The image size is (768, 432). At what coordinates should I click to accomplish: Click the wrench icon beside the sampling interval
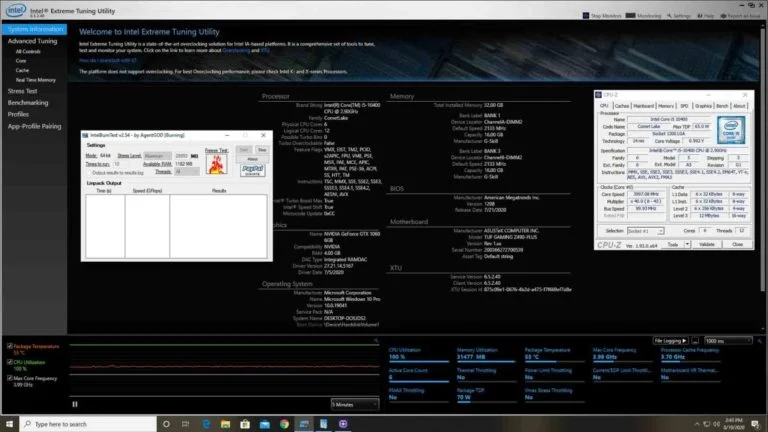coord(759,341)
